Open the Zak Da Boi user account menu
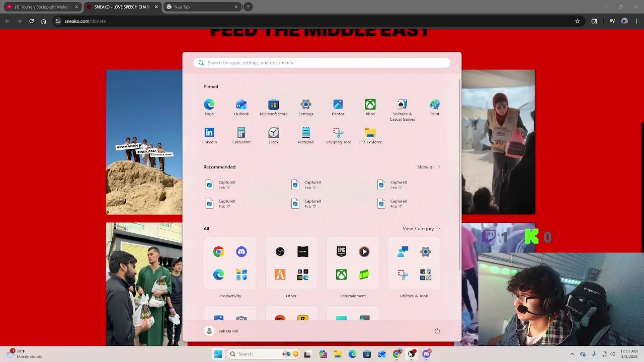644x362 pixels. pyautogui.click(x=222, y=331)
